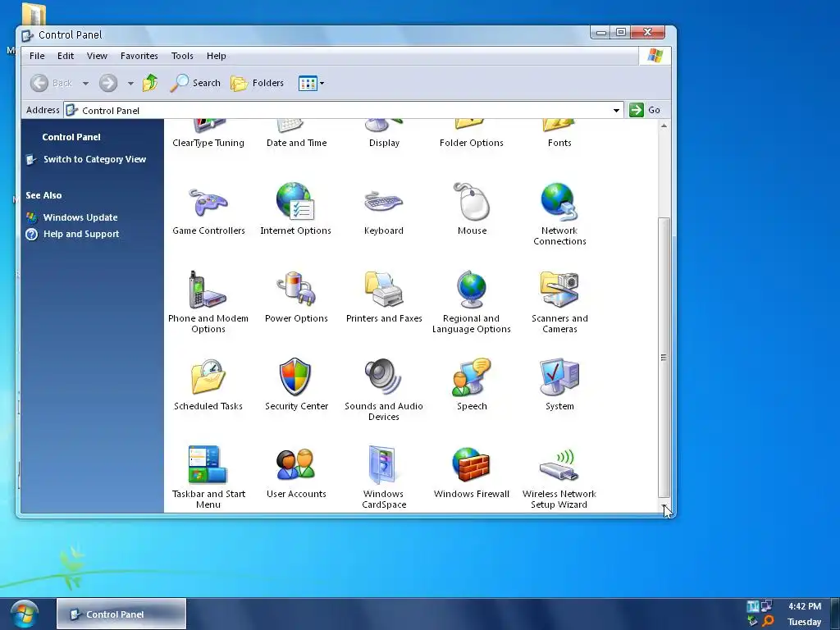Open the Edit menu
840x630 pixels.
66,56
